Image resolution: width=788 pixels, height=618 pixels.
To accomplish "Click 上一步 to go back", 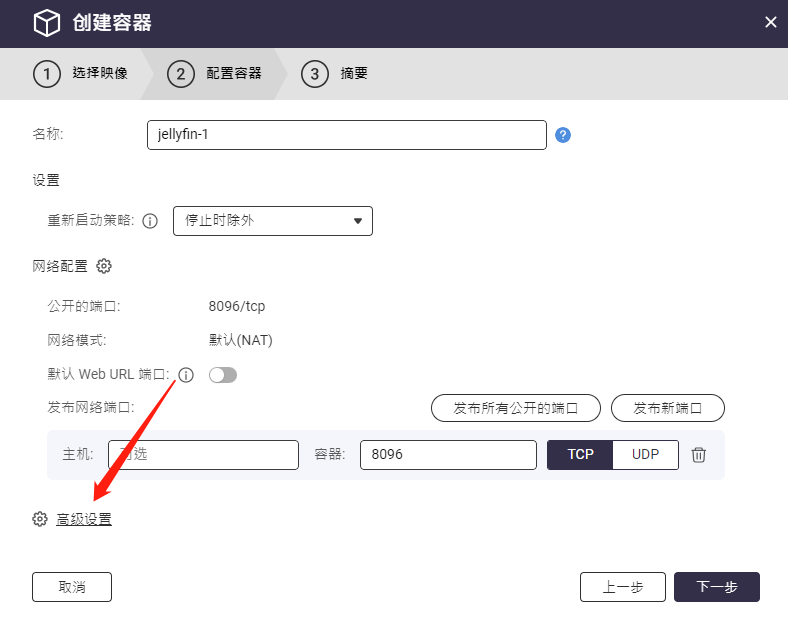I will 623,587.
